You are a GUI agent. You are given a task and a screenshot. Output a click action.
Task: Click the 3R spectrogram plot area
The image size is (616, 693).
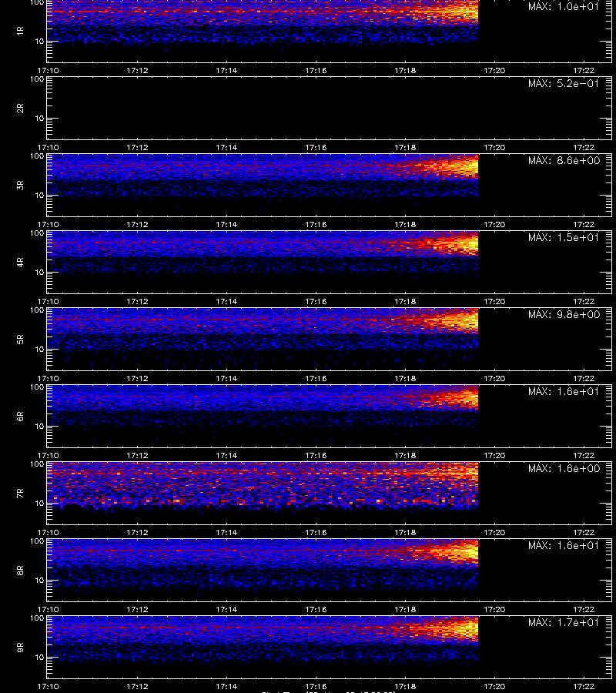[330, 185]
